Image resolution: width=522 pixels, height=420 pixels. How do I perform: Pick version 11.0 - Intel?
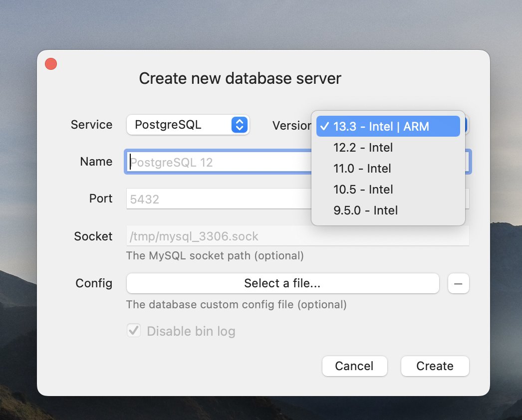[388, 169]
